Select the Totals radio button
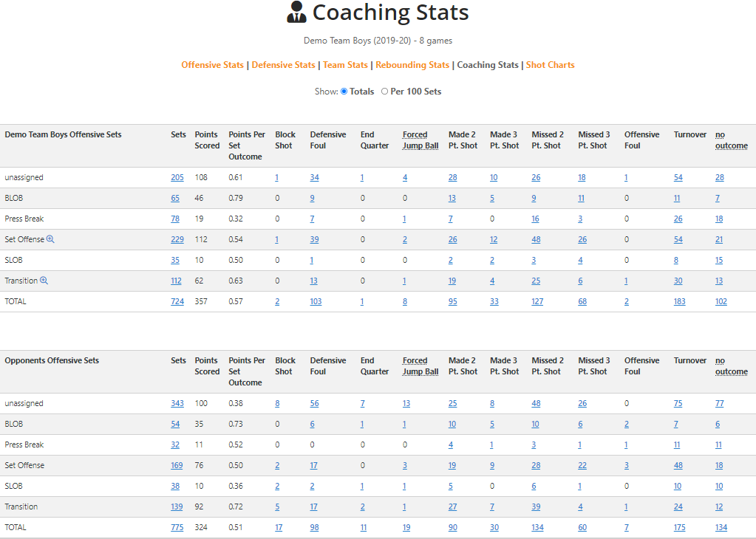The height and width of the screenshot is (539, 756). pyautogui.click(x=344, y=92)
